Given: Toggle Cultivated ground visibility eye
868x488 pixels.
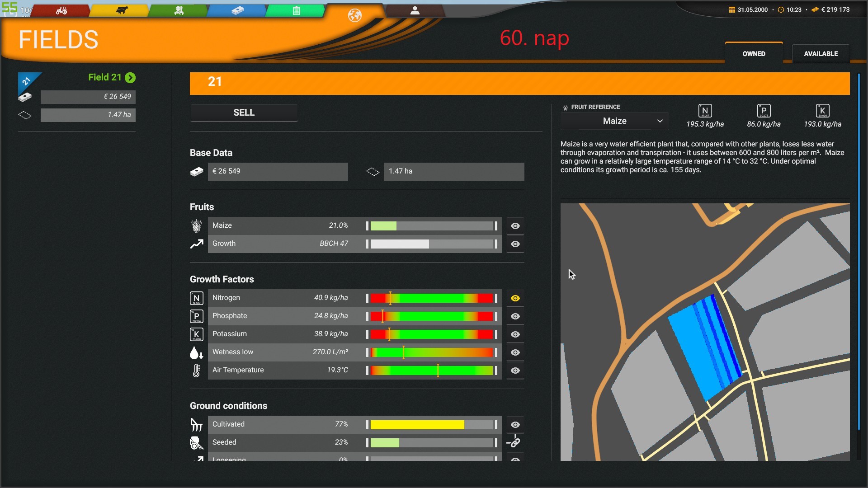Looking at the screenshot, I should tap(515, 425).
